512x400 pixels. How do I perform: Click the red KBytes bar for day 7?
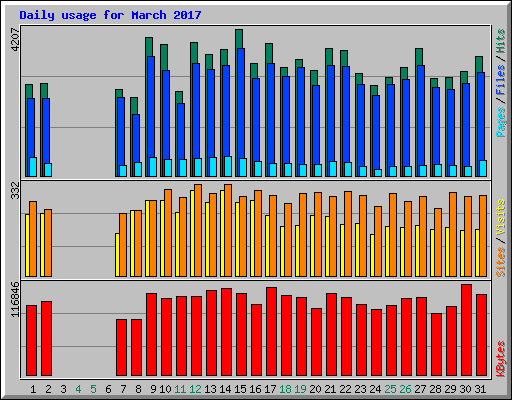click(122, 347)
